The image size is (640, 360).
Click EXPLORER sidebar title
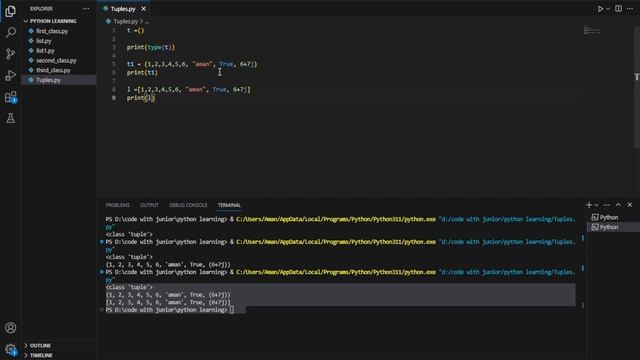41,9
